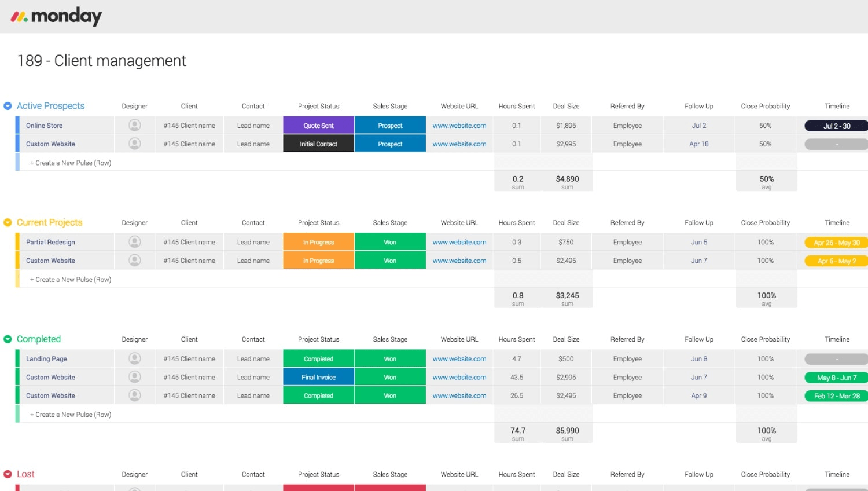This screenshot has height=491, width=868.
Task: Select the Active Prospects group title
Action: tap(50, 106)
